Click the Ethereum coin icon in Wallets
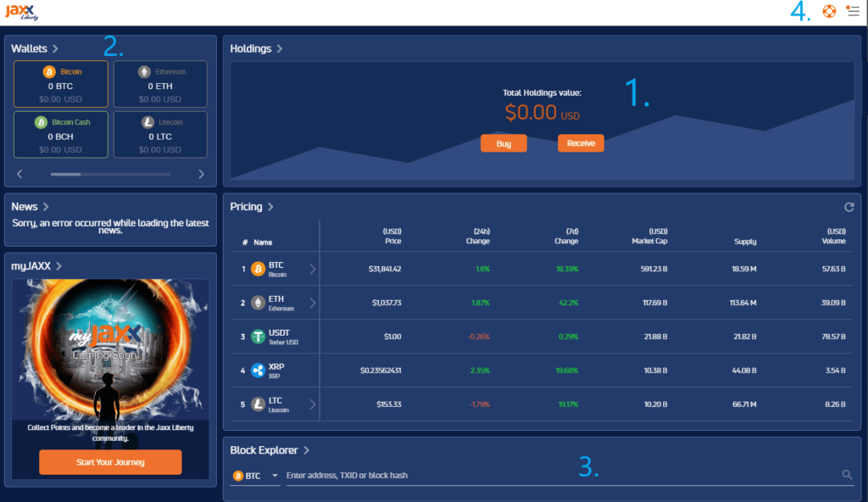Viewport: 868px width, 502px height. coord(144,71)
